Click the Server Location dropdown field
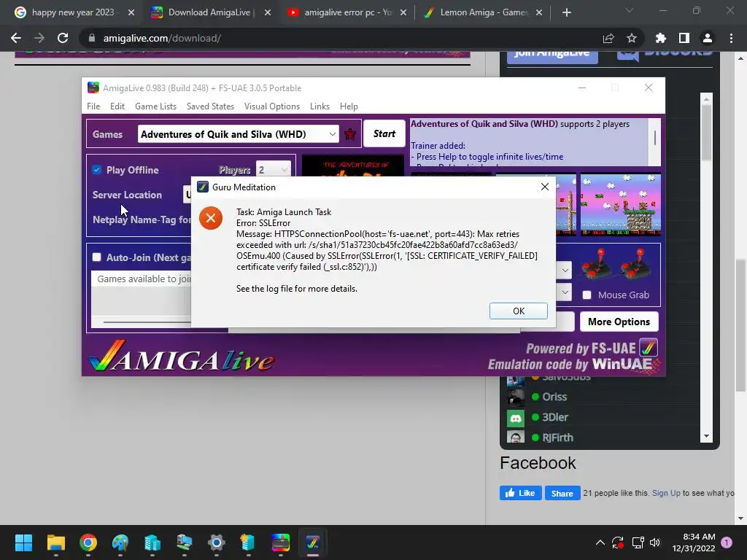This screenshot has height=560, width=747. coord(187,194)
